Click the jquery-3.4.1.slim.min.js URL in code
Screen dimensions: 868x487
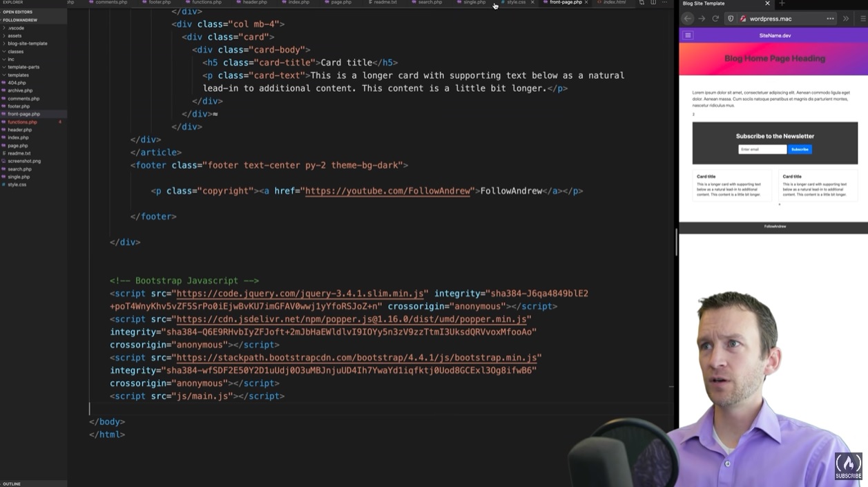tap(300, 294)
